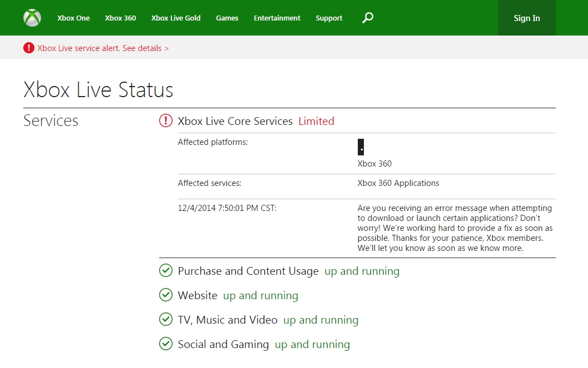This screenshot has height=368, width=588.
Task: Expand Social and Gaming status
Action: click(223, 344)
